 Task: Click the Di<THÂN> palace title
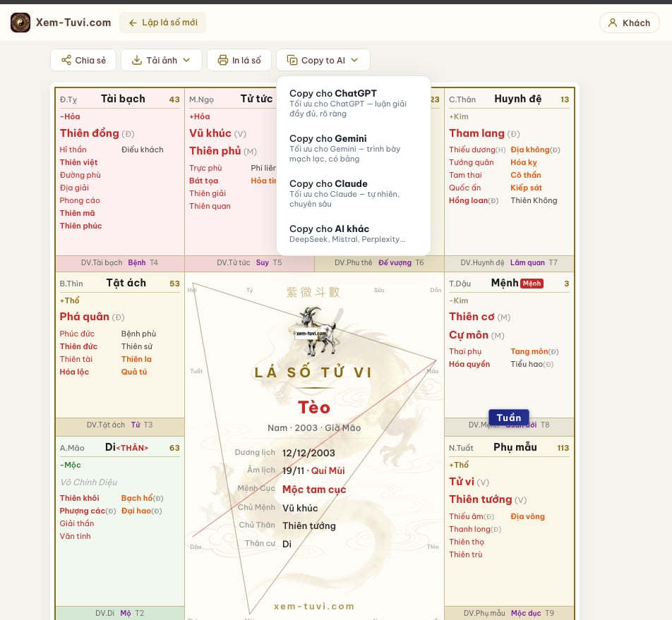(126, 447)
